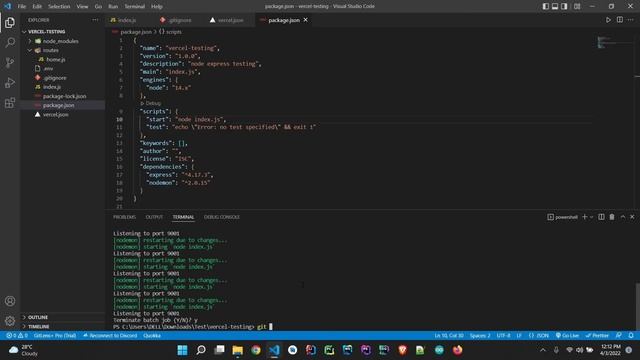
Task: Click Reconnect to Discord in status bar
Action: click(110, 336)
